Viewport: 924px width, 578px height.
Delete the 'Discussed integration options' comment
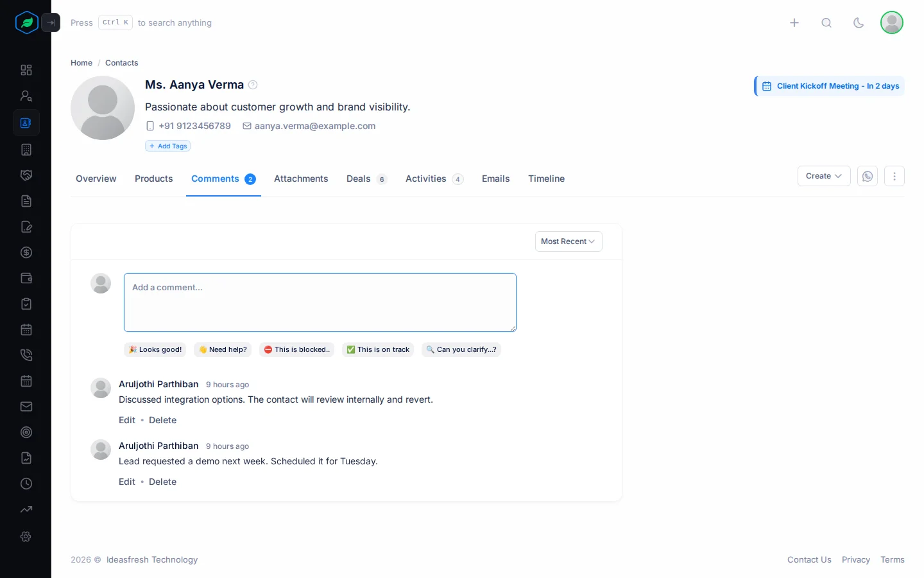click(x=163, y=420)
